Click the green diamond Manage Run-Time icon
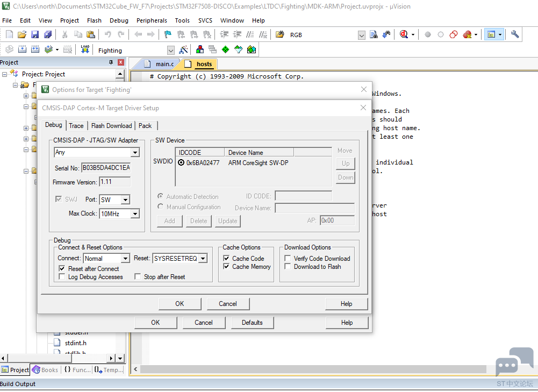This screenshot has width=538, height=392. pyautogui.click(x=225, y=50)
